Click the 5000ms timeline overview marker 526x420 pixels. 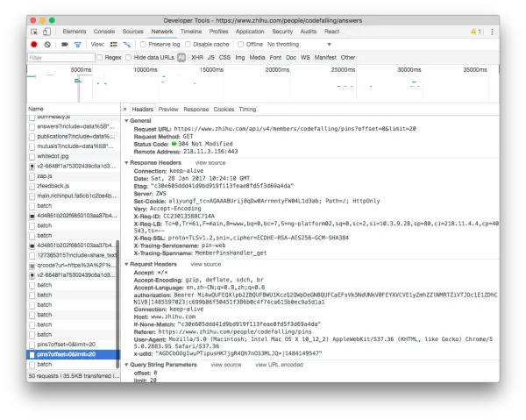(x=81, y=70)
